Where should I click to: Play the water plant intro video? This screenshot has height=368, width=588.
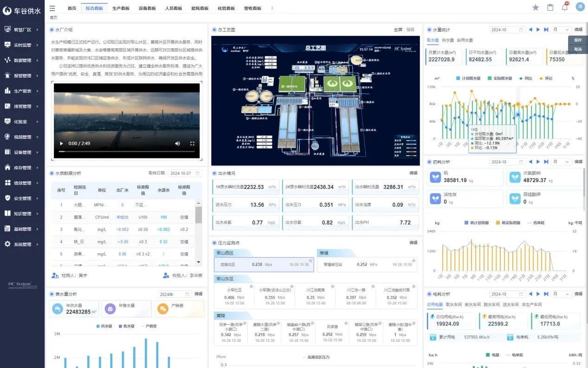(x=61, y=144)
